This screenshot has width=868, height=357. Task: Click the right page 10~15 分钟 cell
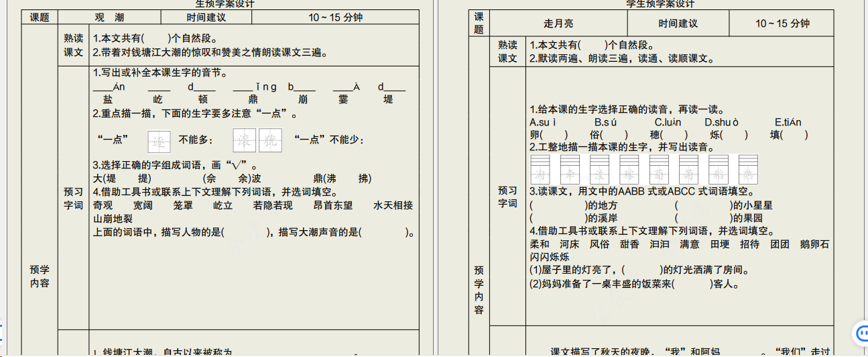click(x=782, y=23)
